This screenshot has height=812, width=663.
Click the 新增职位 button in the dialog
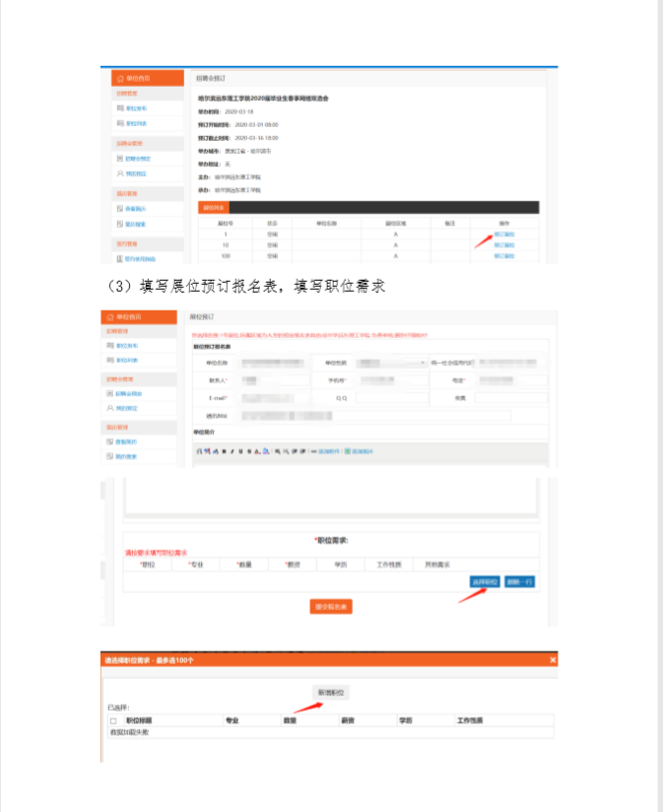click(x=329, y=691)
